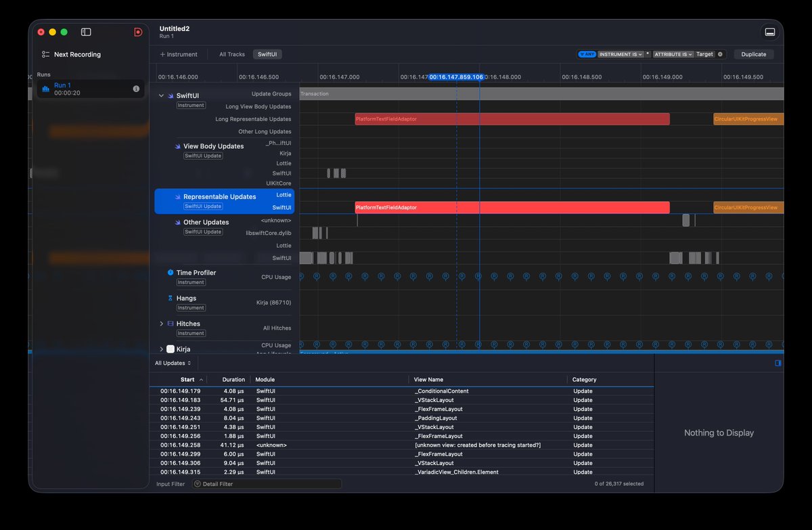Click the Detail Filter input field
Image resolution: width=812 pixels, height=530 pixels.
267,484
